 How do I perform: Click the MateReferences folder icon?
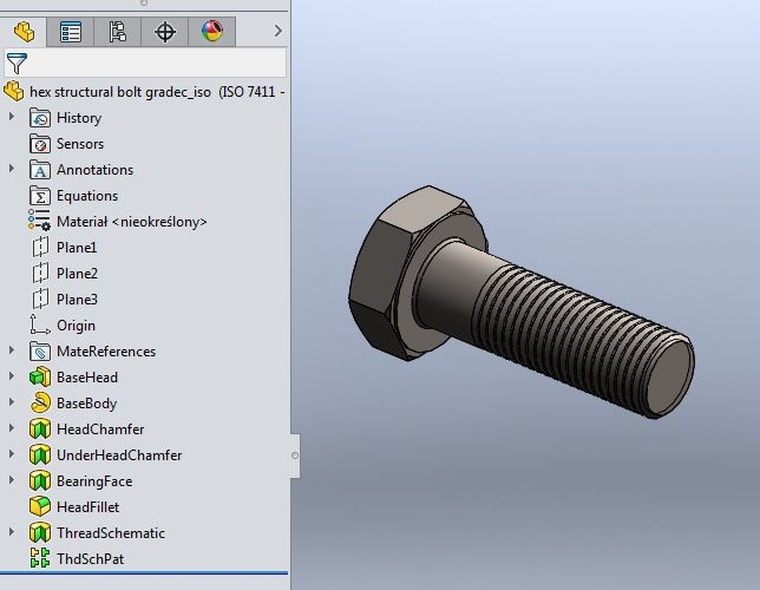click(x=40, y=351)
